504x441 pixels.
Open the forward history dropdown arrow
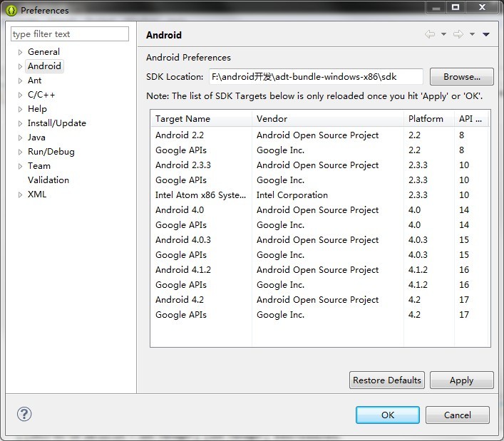point(472,34)
